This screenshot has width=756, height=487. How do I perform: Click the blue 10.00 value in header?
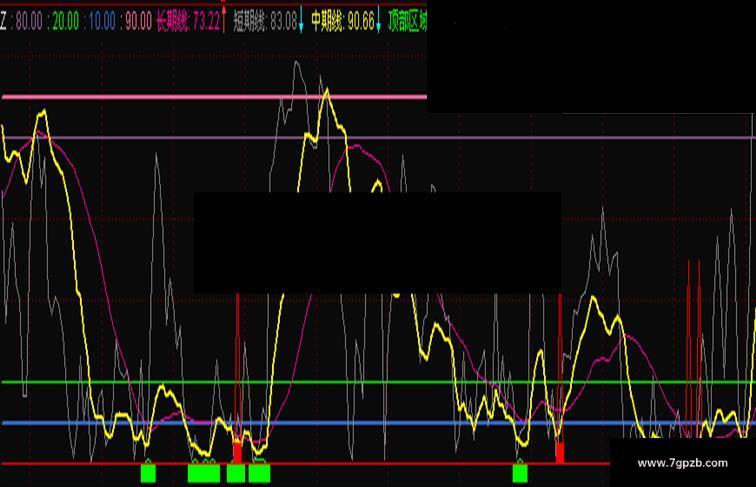point(102,21)
